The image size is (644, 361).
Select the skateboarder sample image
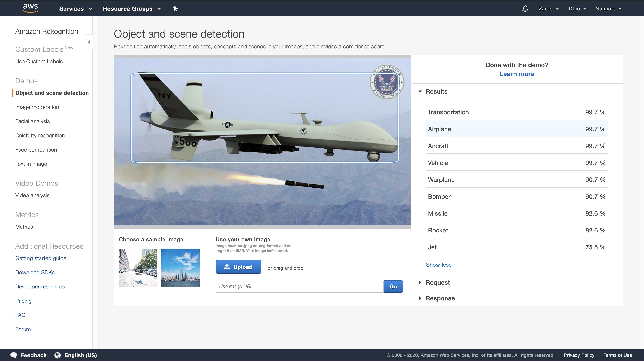point(138,268)
